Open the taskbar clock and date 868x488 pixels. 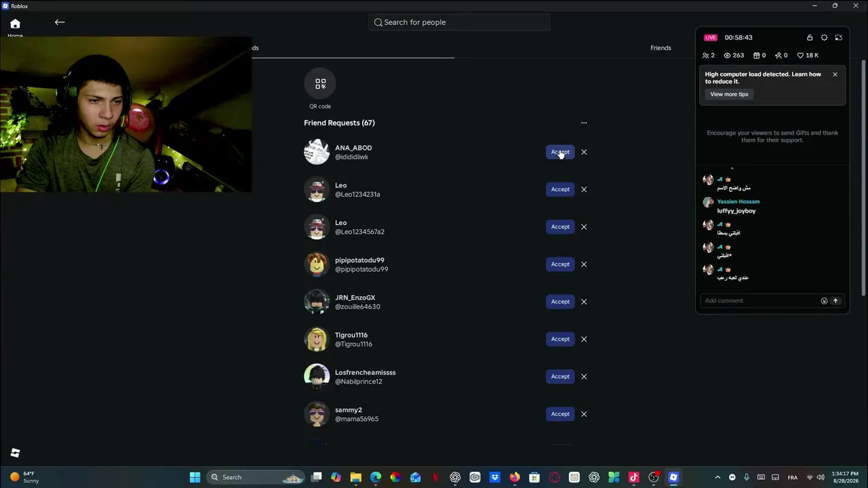point(845,477)
